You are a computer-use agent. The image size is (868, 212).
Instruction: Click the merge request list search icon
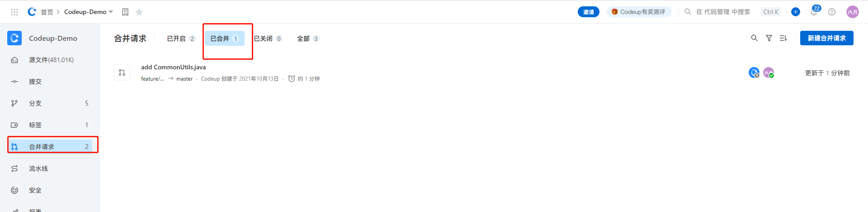(x=754, y=39)
